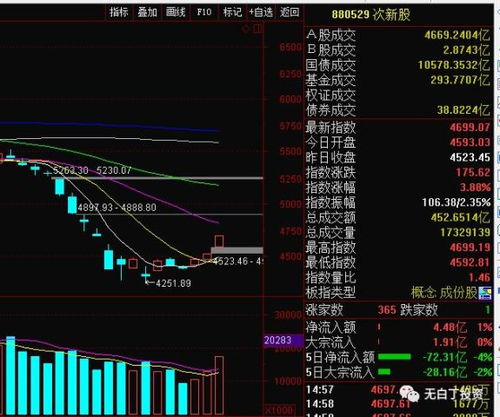Image resolution: width=500 pixels, height=417 pixels.
Task: Click the green 5日净流入额 bar
Action: pyautogui.click(x=394, y=357)
